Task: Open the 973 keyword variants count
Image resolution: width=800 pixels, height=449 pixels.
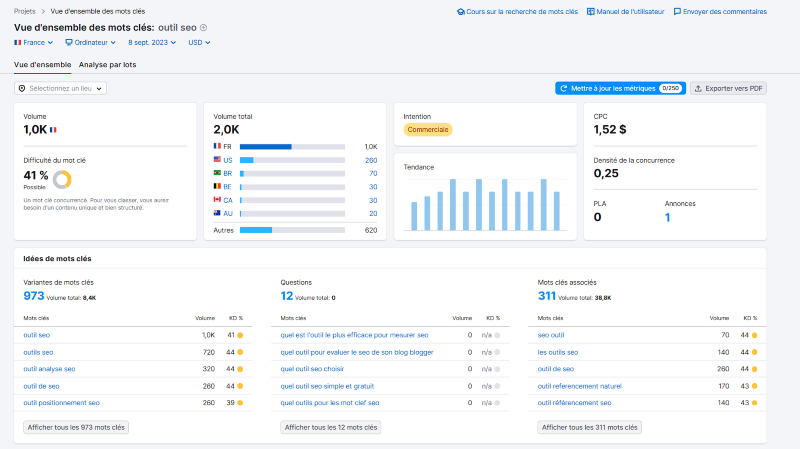Action: (34, 296)
